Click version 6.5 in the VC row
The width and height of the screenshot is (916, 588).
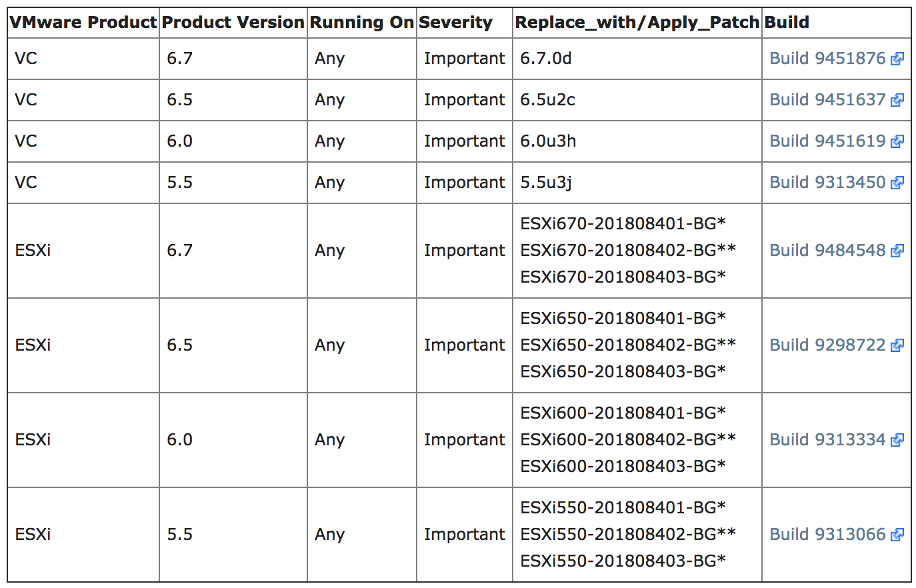pyautogui.click(x=180, y=100)
